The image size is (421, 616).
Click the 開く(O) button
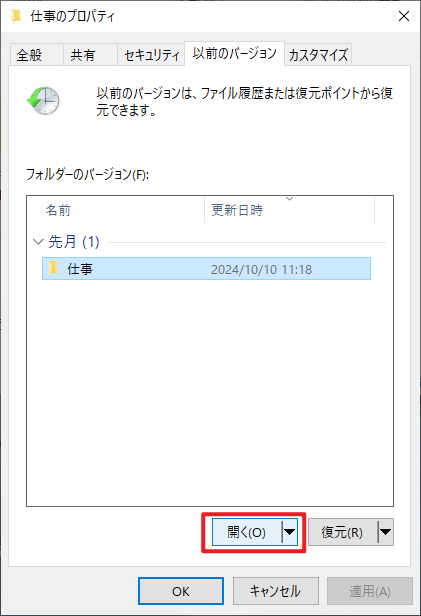[247, 532]
